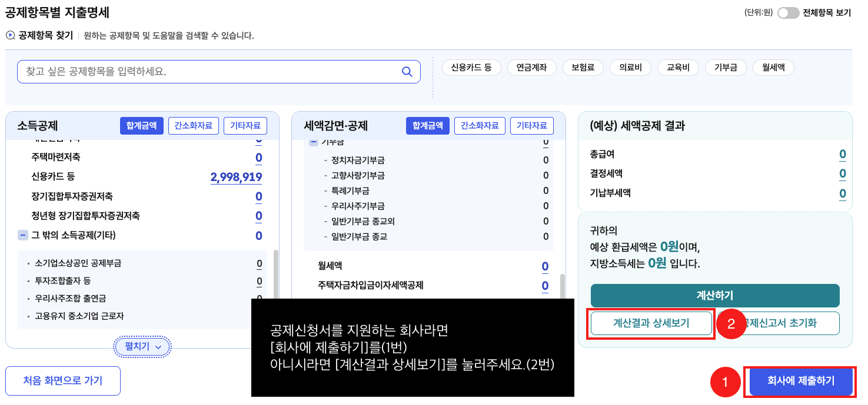
Task: Click the 계산하기 button
Action: click(x=715, y=296)
